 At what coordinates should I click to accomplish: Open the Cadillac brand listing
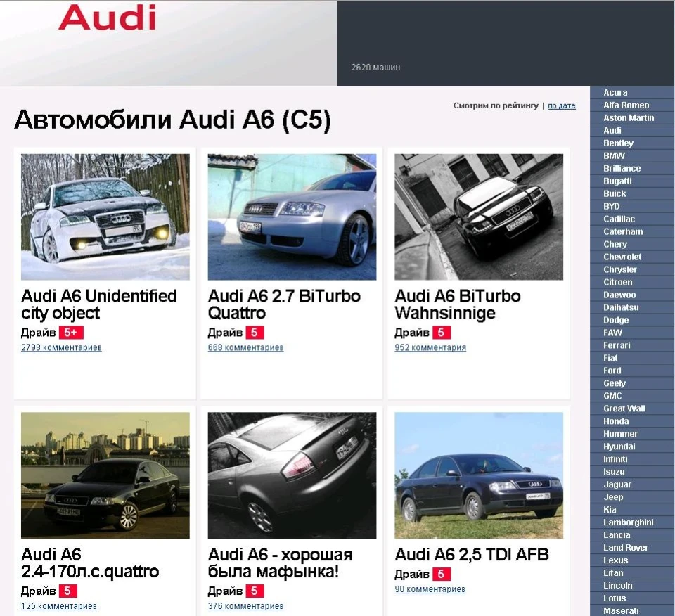point(619,219)
